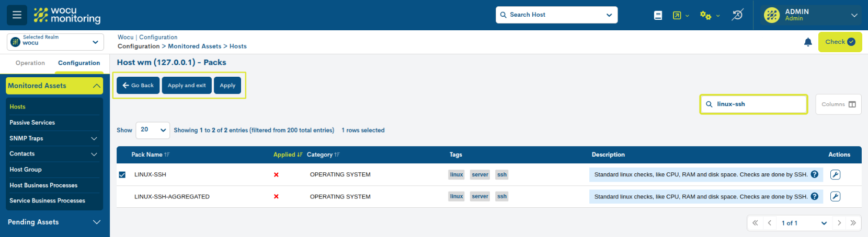Click the LINUX-SSH pack name
The width and height of the screenshot is (868, 237).
pyautogui.click(x=150, y=175)
